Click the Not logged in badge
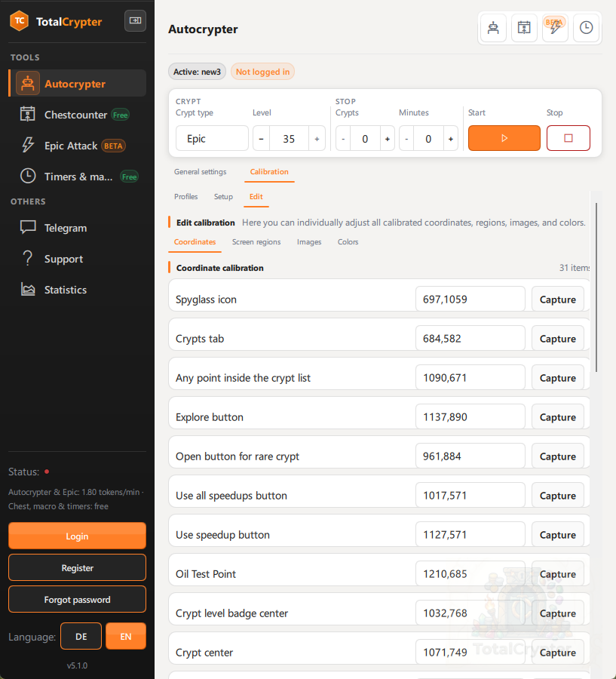The image size is (616, 679). [x=262, y=72]
